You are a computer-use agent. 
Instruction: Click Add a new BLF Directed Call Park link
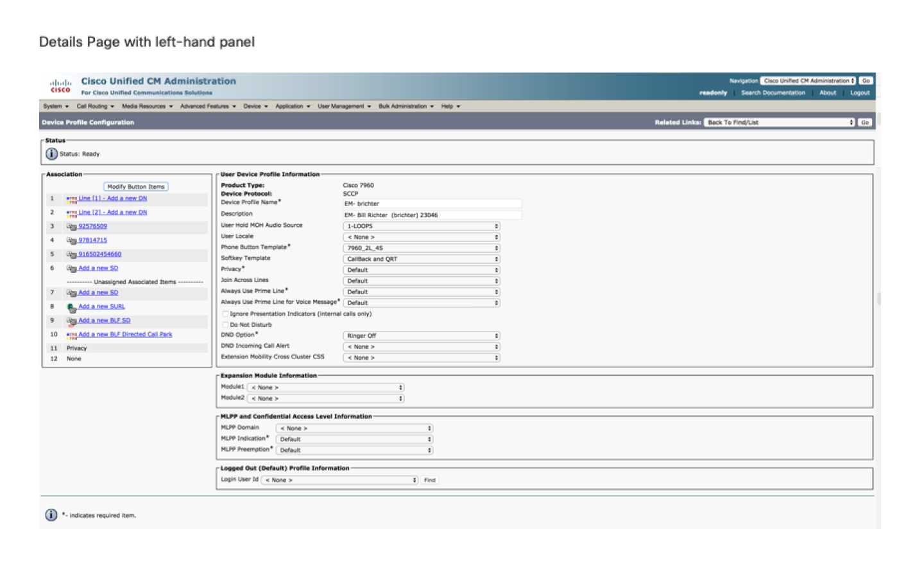click(x=125, y=334)
